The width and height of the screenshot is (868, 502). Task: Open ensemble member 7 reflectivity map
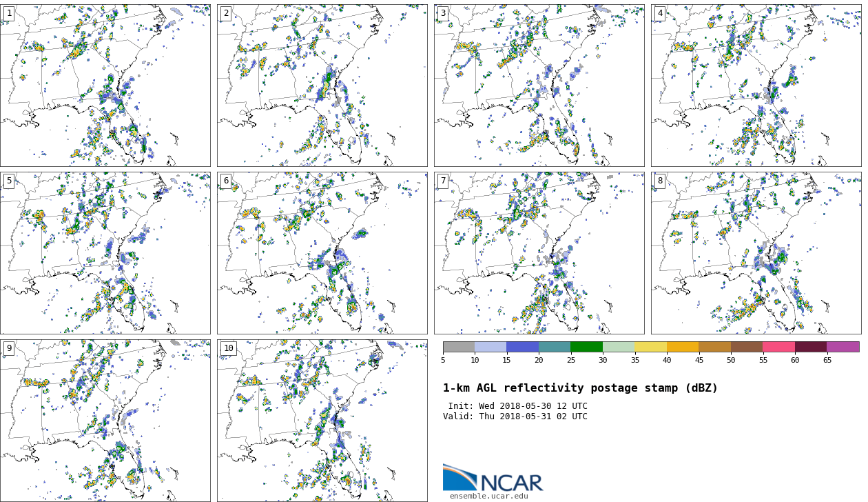tap(539, 253)
